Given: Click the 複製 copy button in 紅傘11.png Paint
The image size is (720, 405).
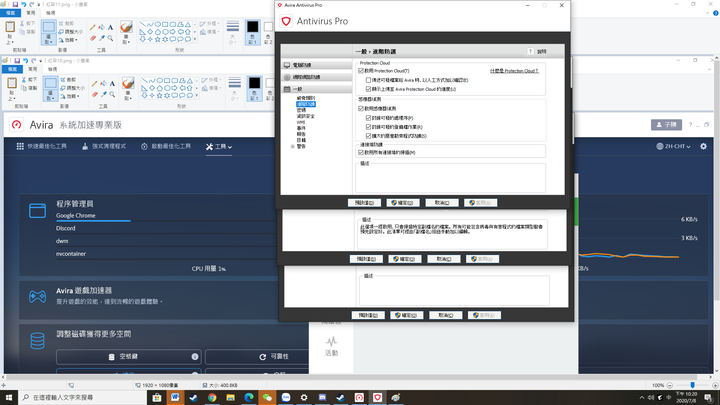Looking at the screenshot, I should (x=28, y=32).
